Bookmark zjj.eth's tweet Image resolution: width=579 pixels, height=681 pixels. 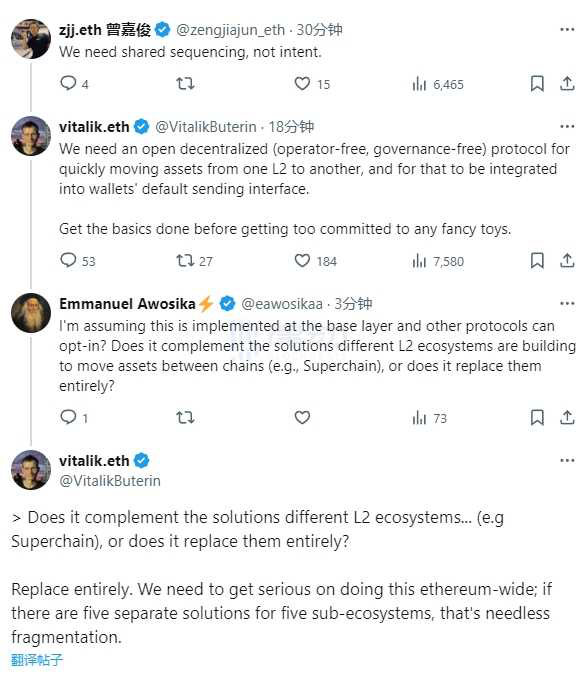point(537,83)
